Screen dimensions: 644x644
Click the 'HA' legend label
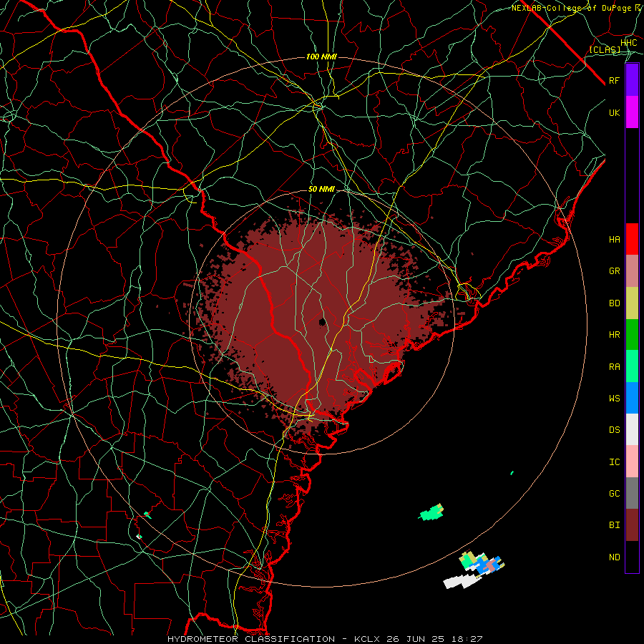pyautogui.click(x=614, y=240)
